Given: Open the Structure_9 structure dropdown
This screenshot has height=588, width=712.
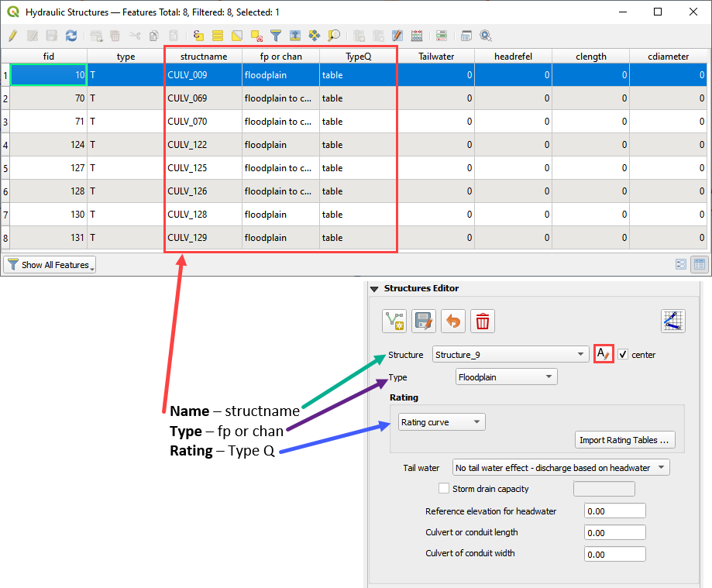Looking at the screenshot, I should coord(511,355).
